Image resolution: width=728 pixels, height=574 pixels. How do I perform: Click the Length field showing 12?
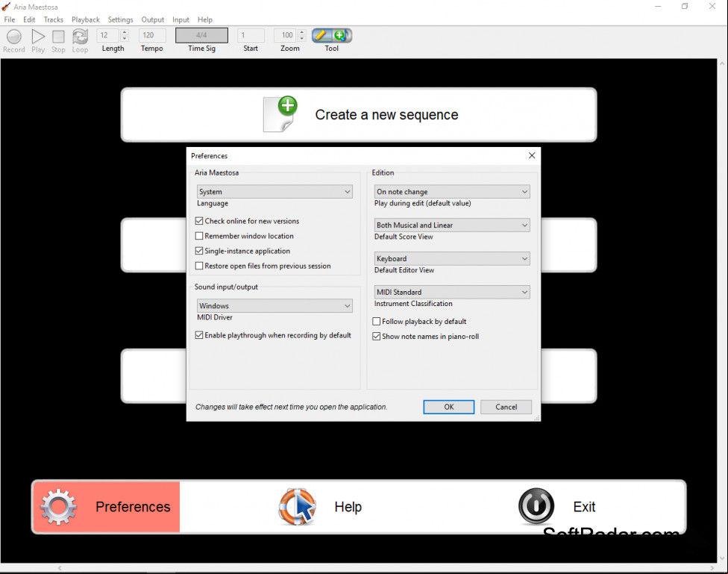tap(107, 35)
